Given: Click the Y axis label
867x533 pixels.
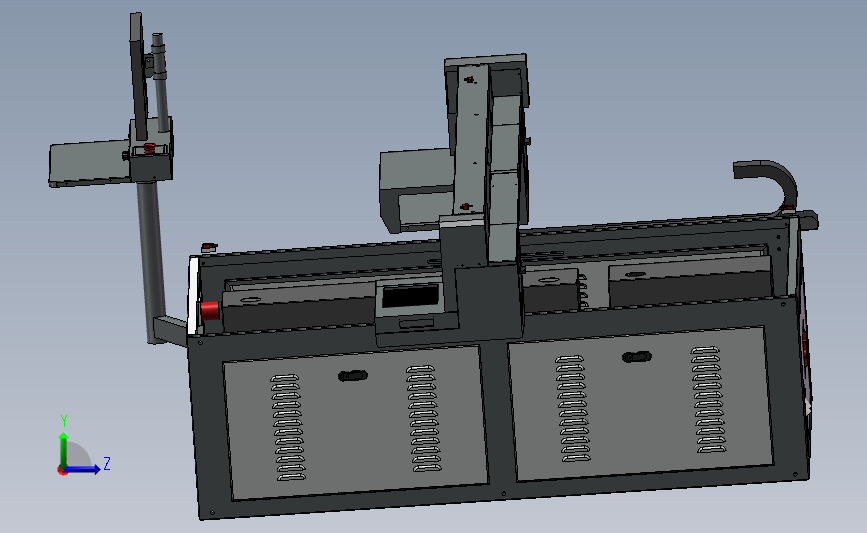Looking at the screenshot, I should click(64, 421).
